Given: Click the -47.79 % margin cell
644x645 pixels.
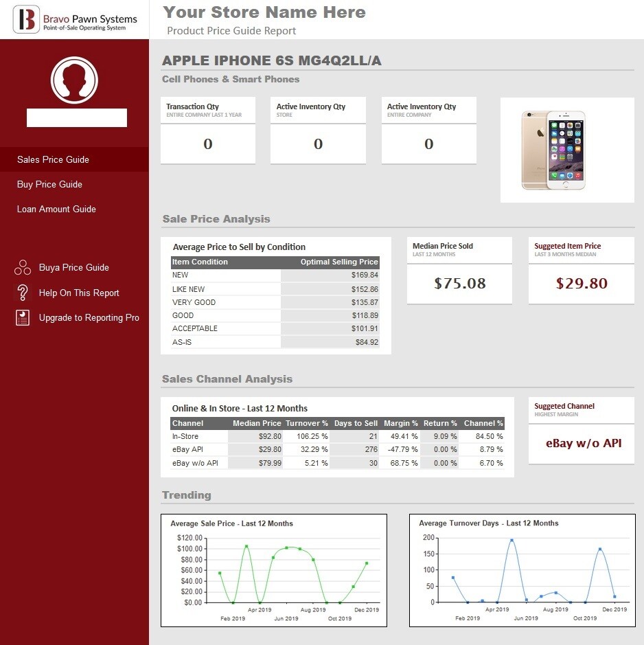Looking at the screenshot, I should coord(402,450).
